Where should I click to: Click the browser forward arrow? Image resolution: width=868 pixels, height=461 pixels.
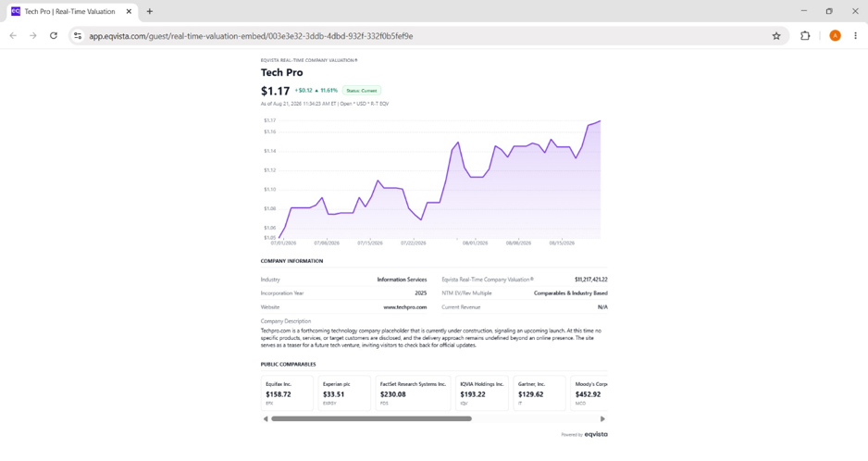33,36
